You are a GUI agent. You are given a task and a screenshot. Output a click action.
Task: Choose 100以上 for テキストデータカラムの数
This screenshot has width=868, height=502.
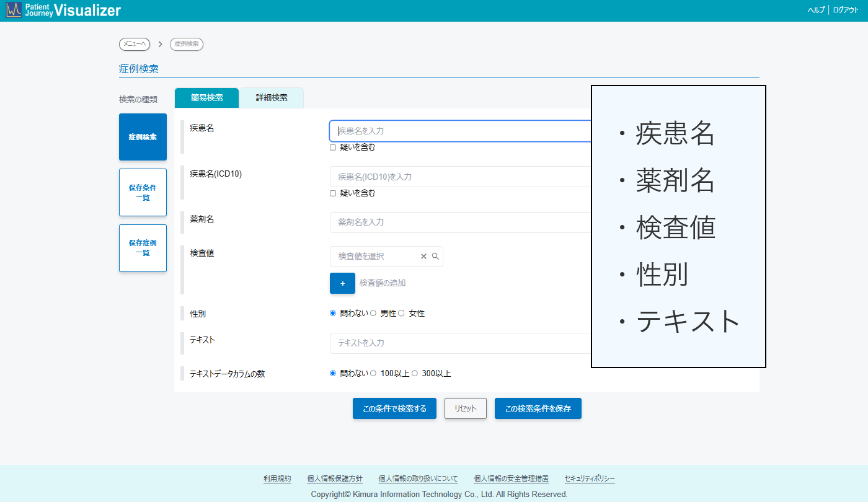click(373, 374)
